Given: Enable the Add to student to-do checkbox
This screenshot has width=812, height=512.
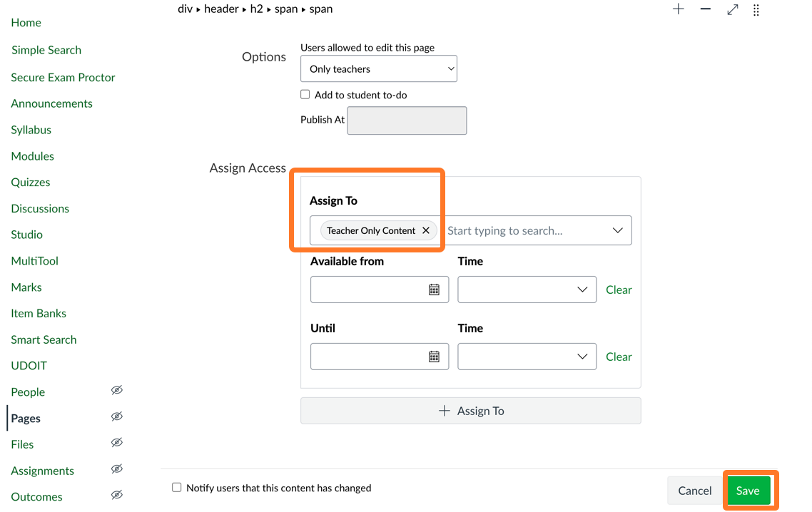Looking at the screenshot, I should pos(305,94).
